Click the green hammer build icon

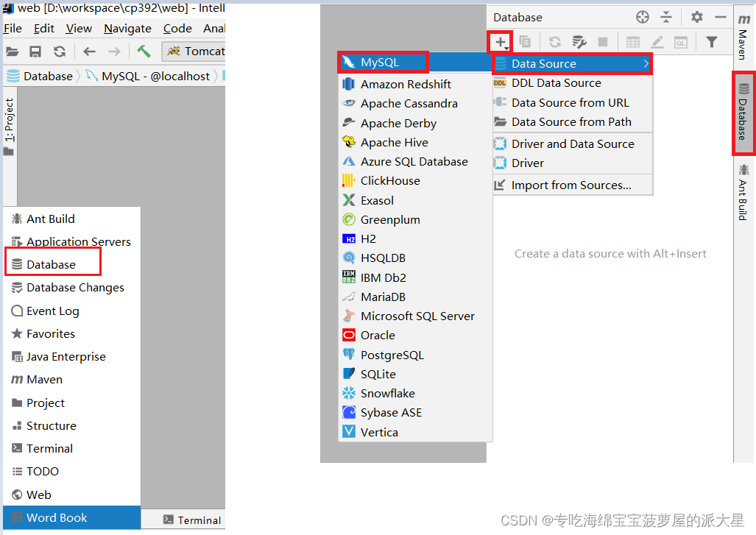tap(144, 51)
